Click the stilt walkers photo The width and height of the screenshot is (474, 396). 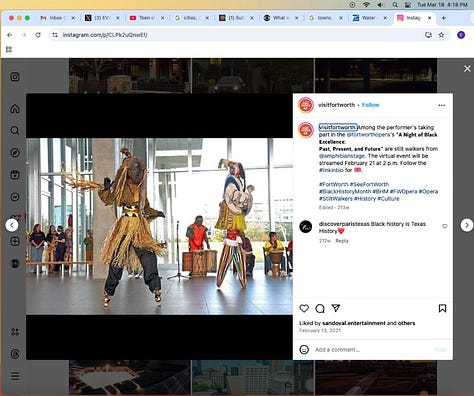pyautogui.click(x=159, y=226)
